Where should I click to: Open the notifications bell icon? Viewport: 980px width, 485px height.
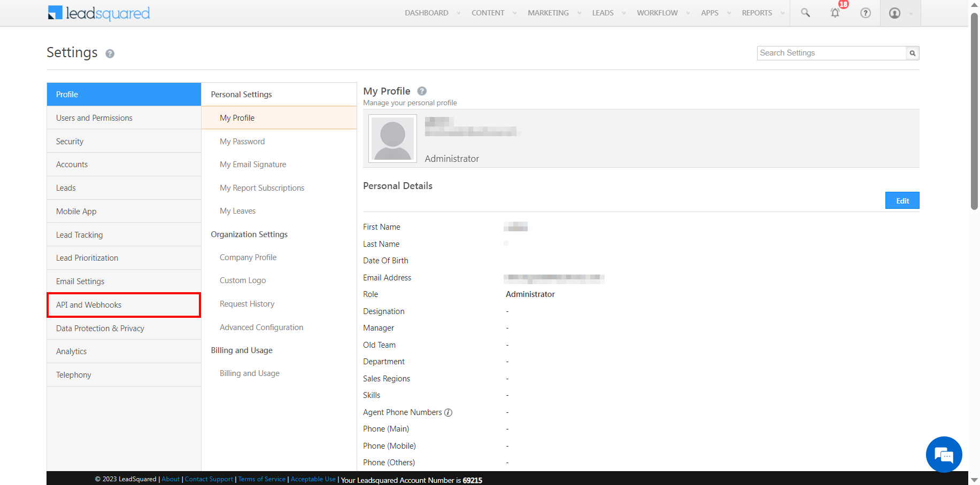835,13
